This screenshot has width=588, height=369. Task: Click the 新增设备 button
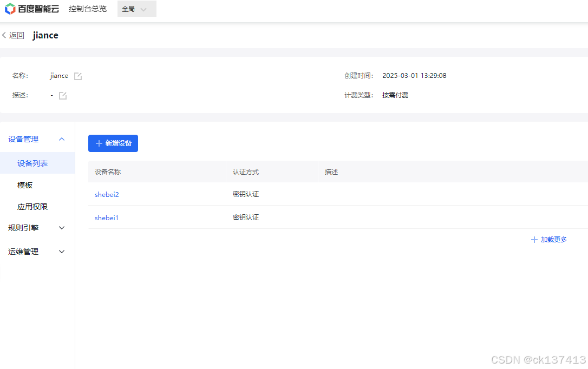(x=113, y=143)
